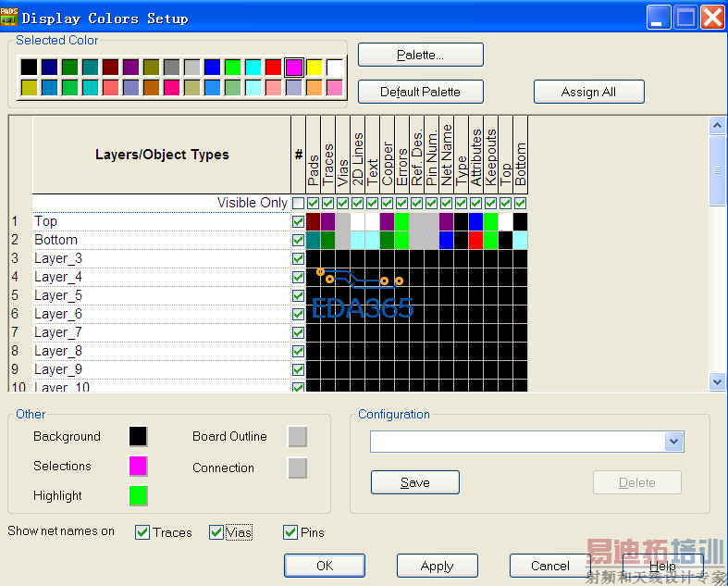Toggle visibility checkbox for Pads column
This screenshot has height=586, width=728.
313,203
